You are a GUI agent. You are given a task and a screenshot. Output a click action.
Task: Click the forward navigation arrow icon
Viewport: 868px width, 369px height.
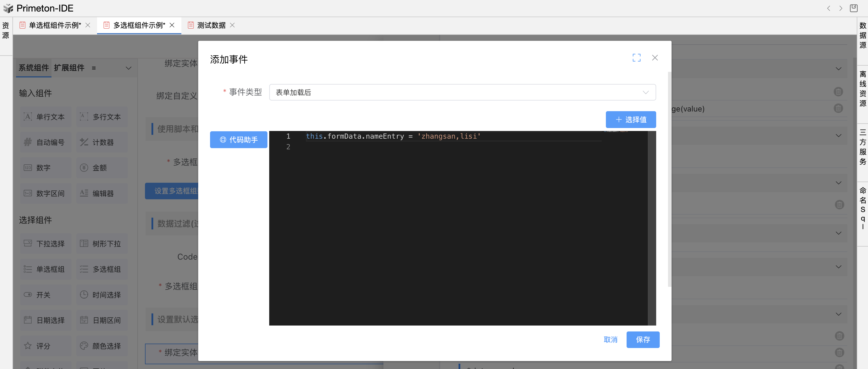point(840,8)
